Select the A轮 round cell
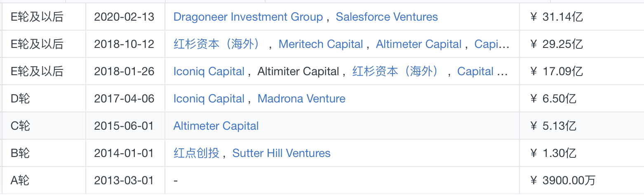Screen dimensions: 644x195 [x=44, y=181]
